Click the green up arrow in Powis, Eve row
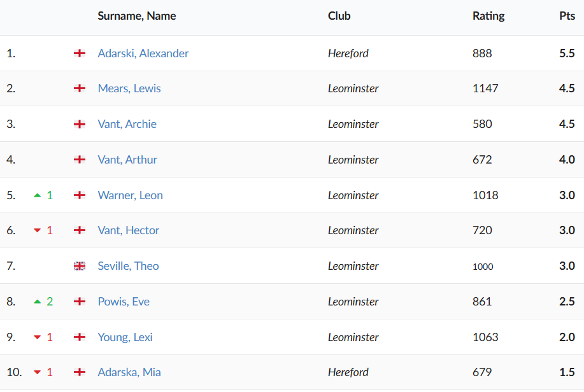This screenshot has height=392, width=584. pos(38,302)
